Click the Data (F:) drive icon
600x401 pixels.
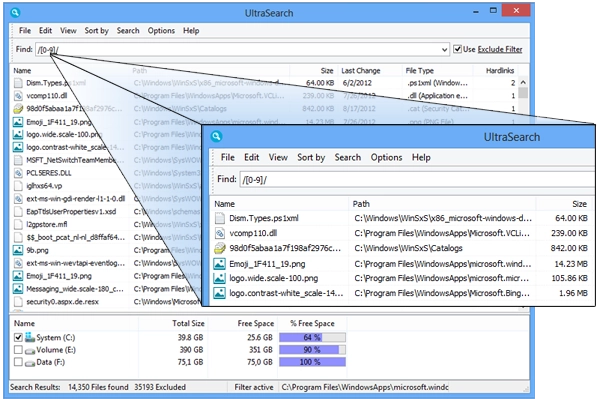click(x=30, y=363)
